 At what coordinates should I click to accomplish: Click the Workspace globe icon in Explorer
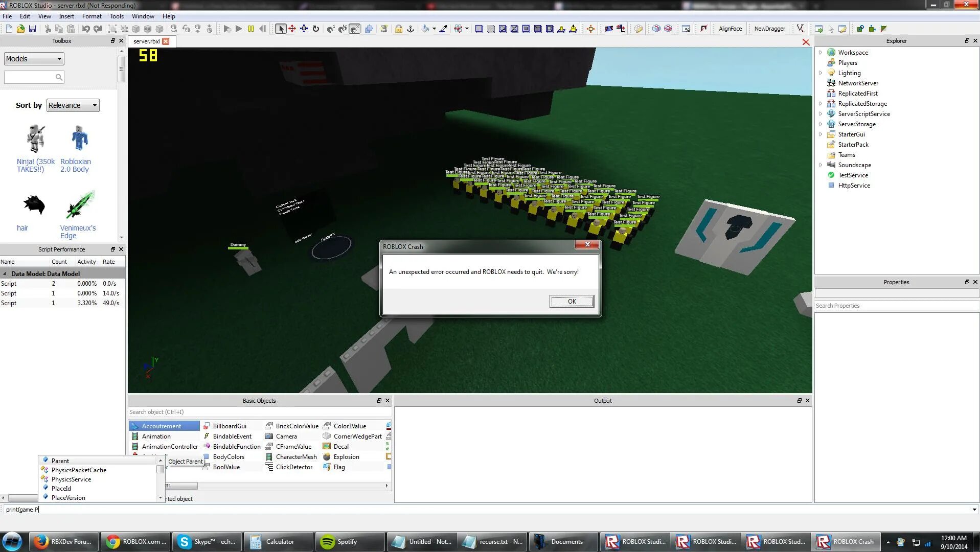click(831, 52)
